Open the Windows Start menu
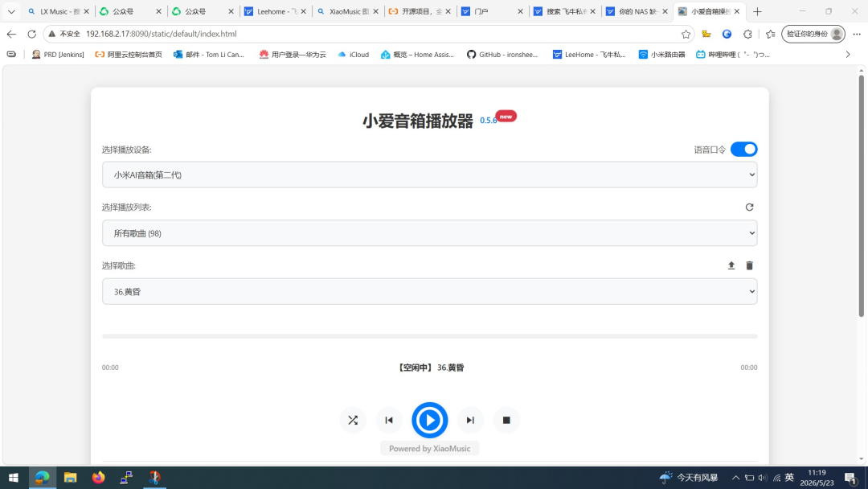868x489 pixels. pyautogui.click(x=14, y=478)
